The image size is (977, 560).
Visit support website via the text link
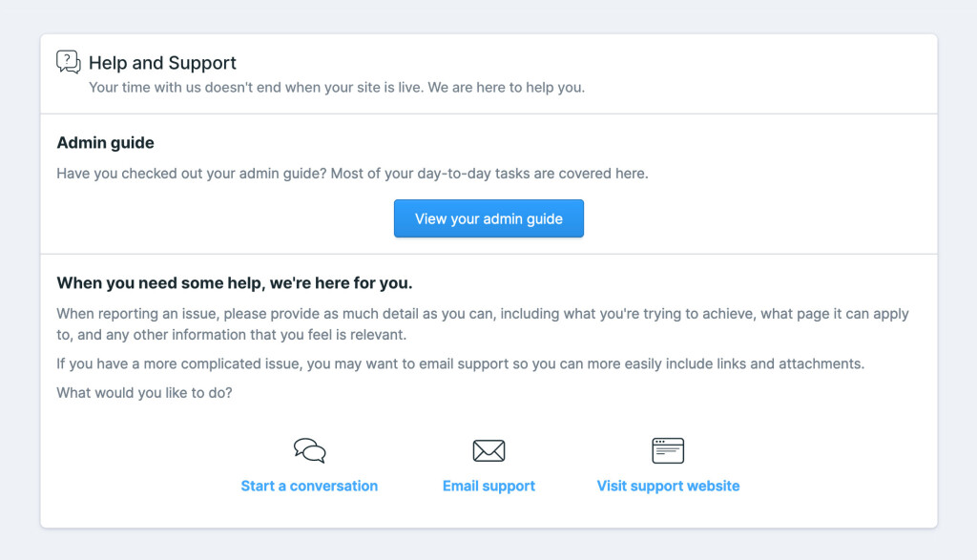point(668,486)
